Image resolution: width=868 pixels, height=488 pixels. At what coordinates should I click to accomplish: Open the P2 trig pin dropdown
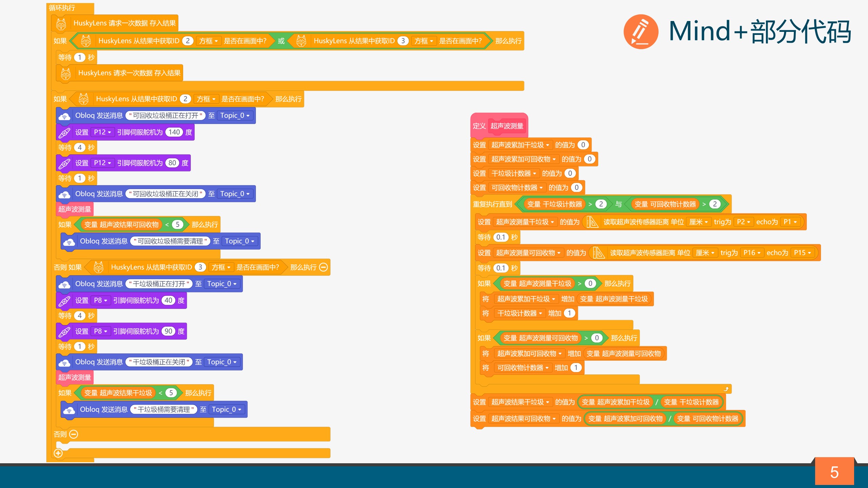pyautogui.click(x=744, y=222)
